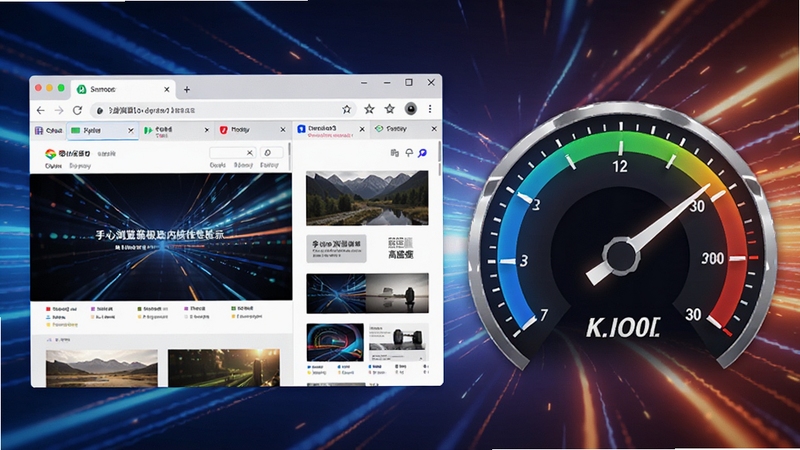This screenshot has width=800, height=450.
Task: Open a new tab with the plus button
Action: pyautogui.click(x=187, y=89)
